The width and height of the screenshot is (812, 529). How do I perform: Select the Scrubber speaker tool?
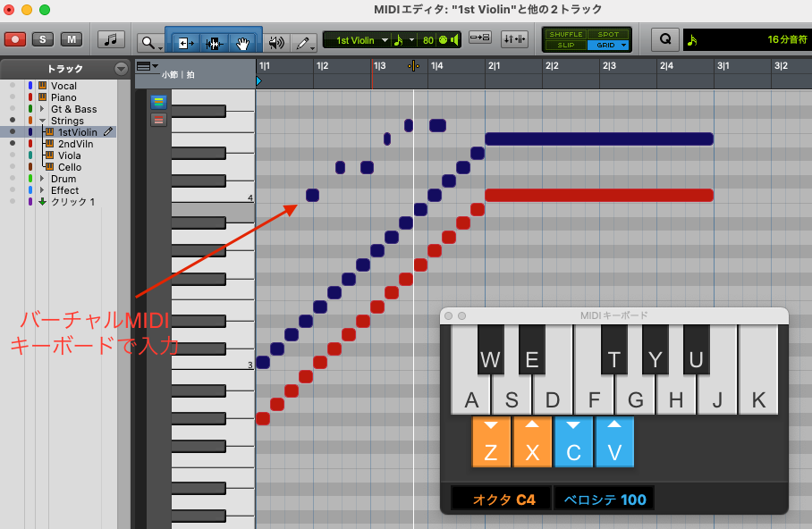point(276,42)
